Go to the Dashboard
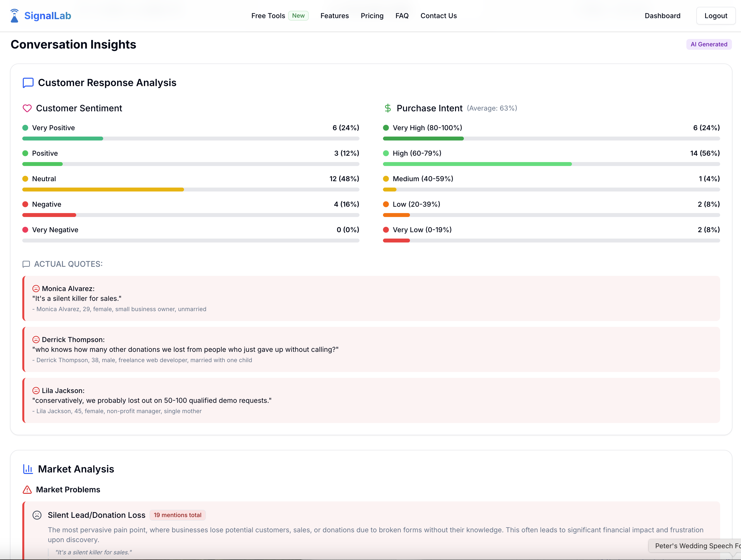Image resolution: width=741 pixels, height=560 pixels. tap(662, 15)
